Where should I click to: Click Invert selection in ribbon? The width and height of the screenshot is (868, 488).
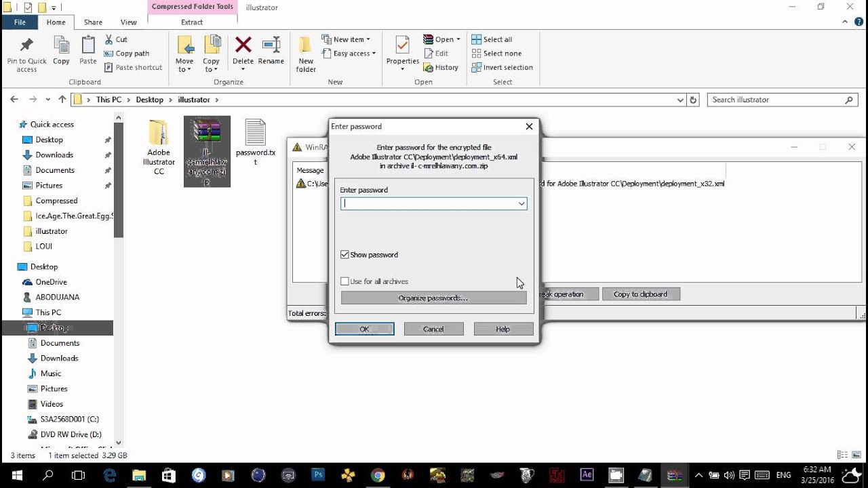pyautogui.click(x=502, y=67)
